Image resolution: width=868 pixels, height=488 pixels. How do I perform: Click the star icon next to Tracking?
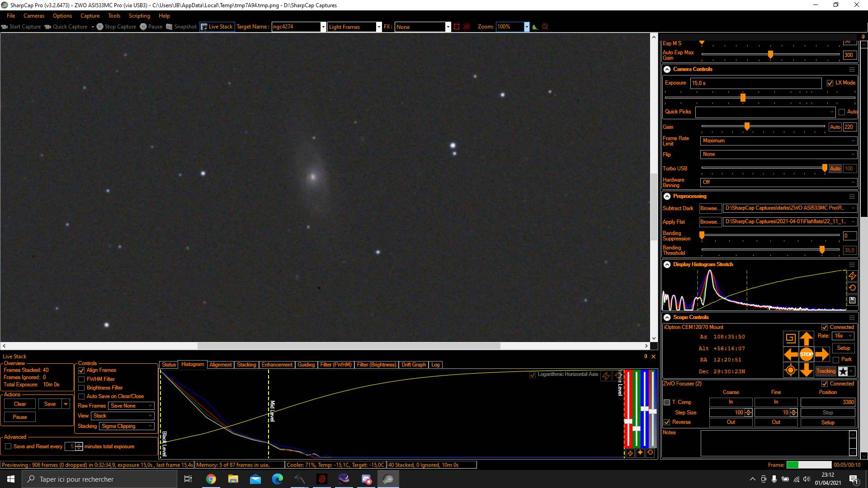(x=843, y=371)
